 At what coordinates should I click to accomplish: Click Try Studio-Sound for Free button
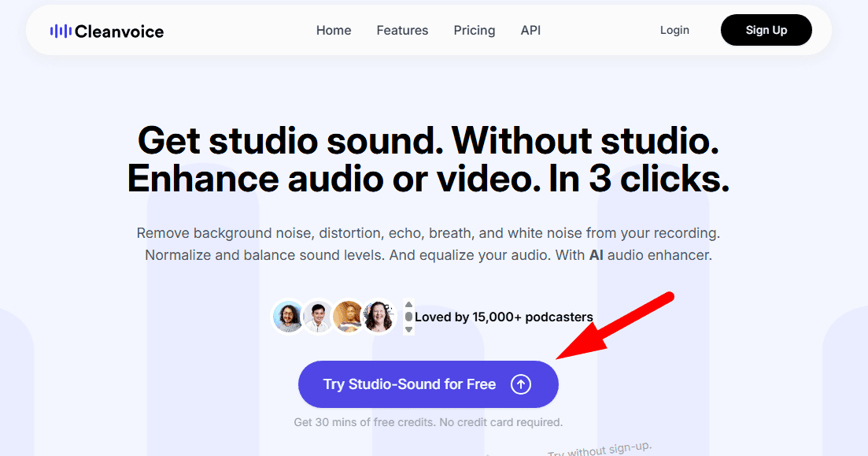[x=428, y=384]
